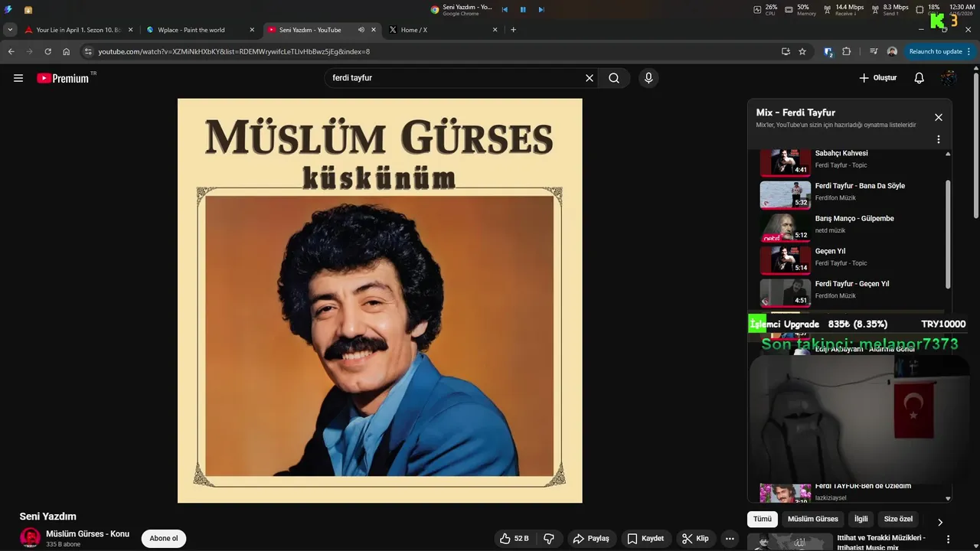Open the YouTube hamburger guide menu
The height and width of the screenshot is (551, 980).
(x=18, y=78)
